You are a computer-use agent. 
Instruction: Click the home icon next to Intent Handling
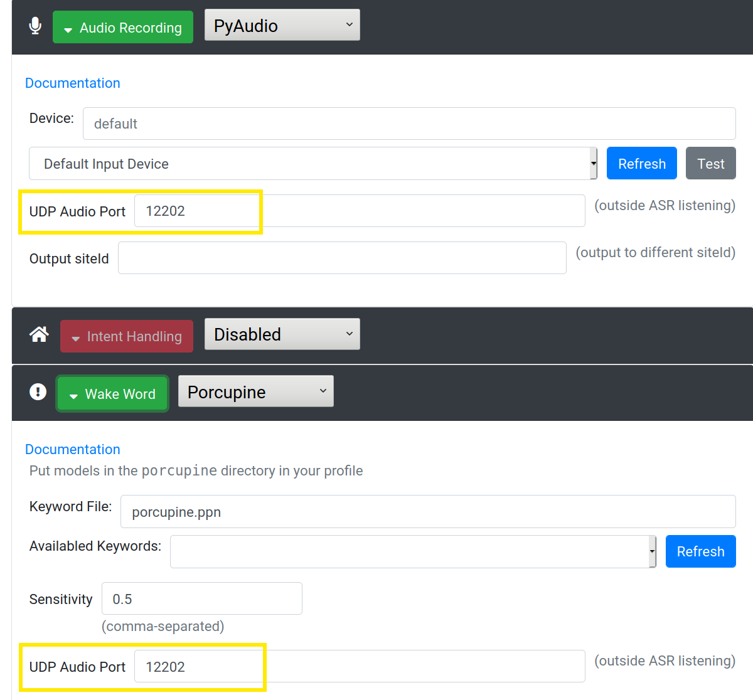point(38,334)
